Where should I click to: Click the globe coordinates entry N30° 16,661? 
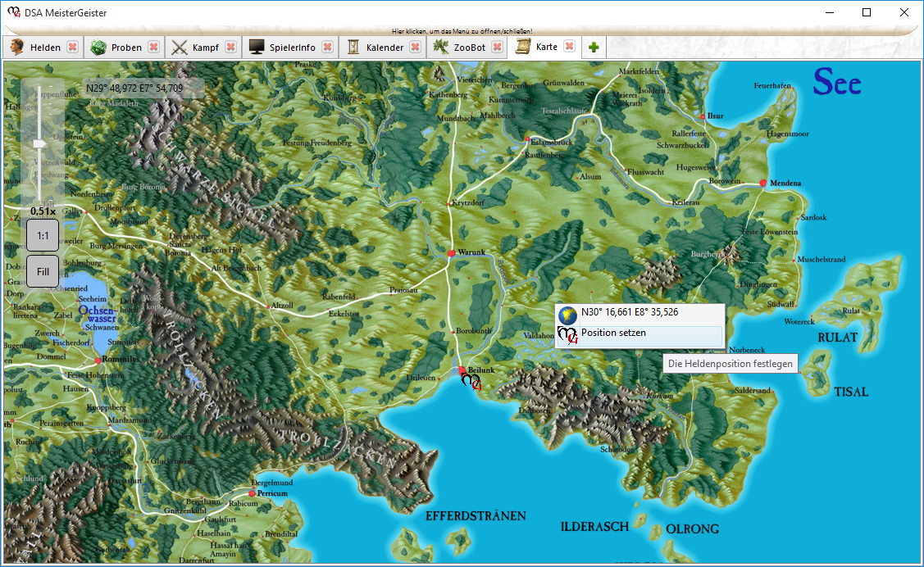[640, 313]
